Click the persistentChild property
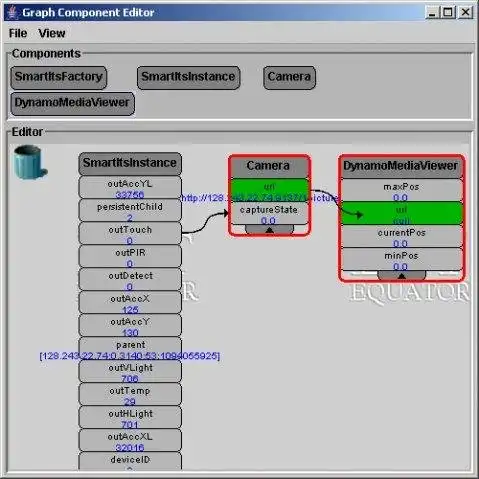The height and width of the screenshot is (479, 479). [x=130, y=211]
